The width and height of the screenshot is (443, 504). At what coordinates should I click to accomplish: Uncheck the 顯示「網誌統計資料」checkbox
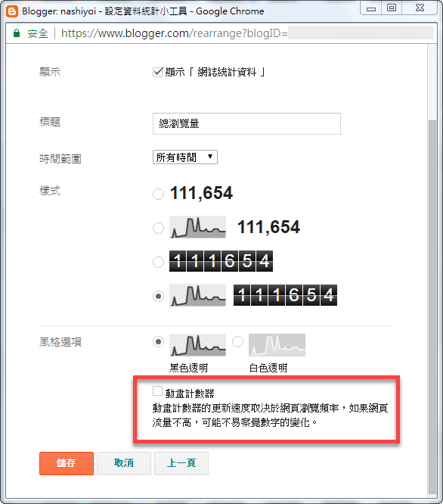(x=157, y=72)
